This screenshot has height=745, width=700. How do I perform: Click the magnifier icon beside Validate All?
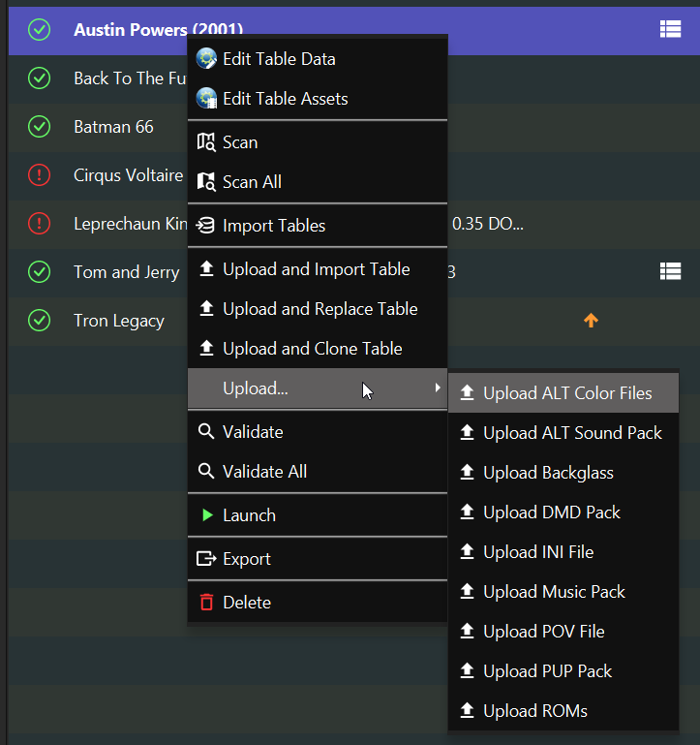[206, 472]
